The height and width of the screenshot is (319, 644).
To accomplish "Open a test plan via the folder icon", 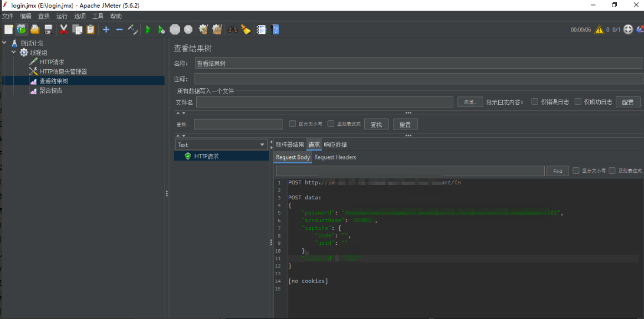I will (x=34, y=29).
